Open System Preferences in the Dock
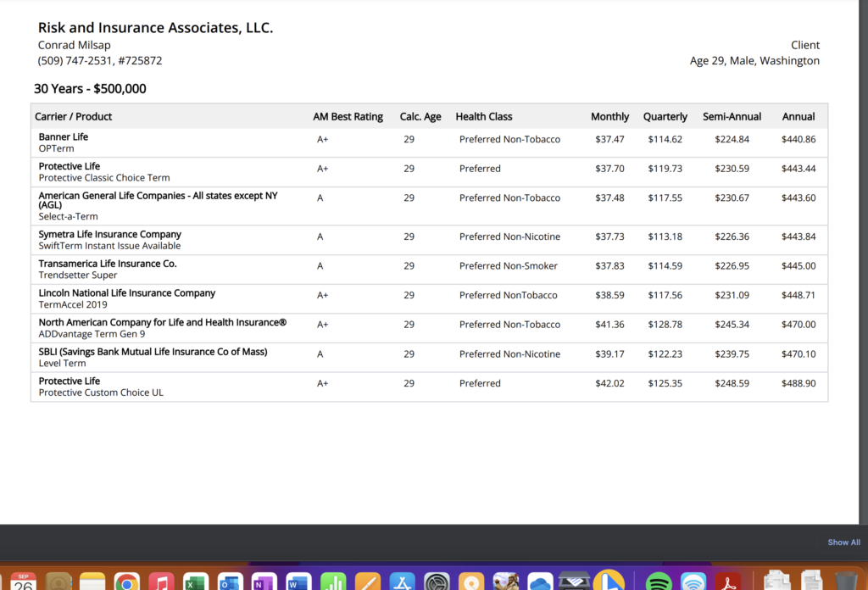 click(437, 582)
